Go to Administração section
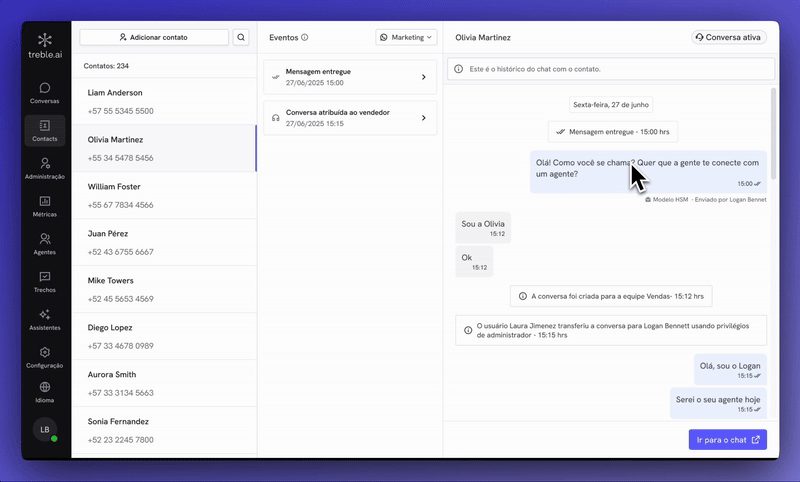 45,168
